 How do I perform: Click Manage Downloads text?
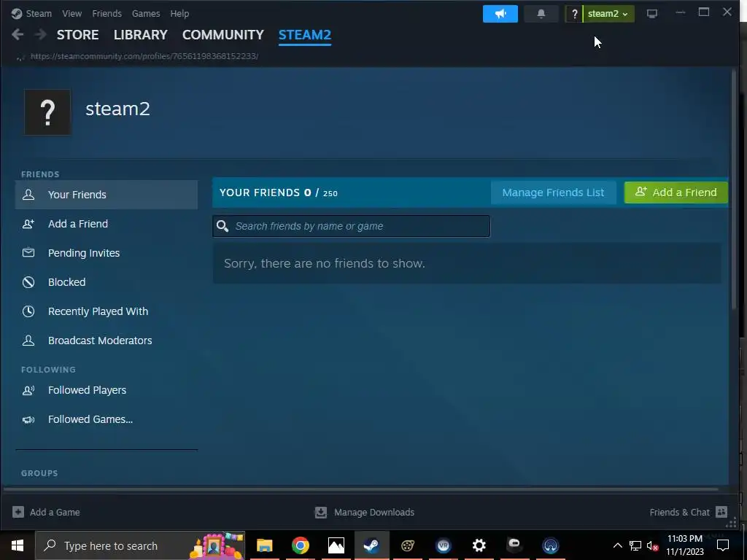click(x=374, y=513)
